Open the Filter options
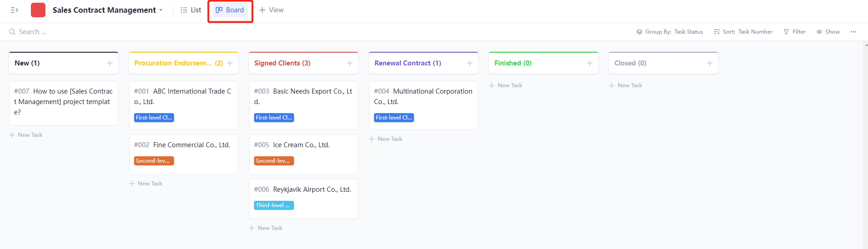This screenshot has height=249, width=868. [x=794, y=32]
